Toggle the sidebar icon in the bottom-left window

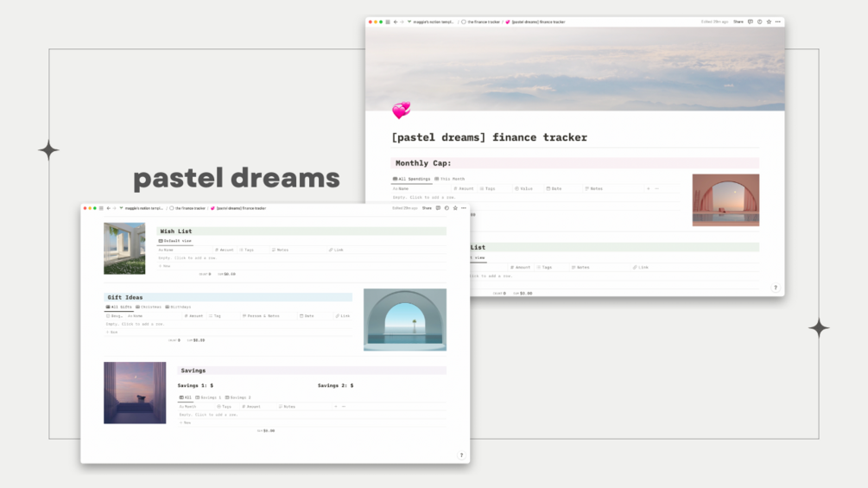click(101, 208)
